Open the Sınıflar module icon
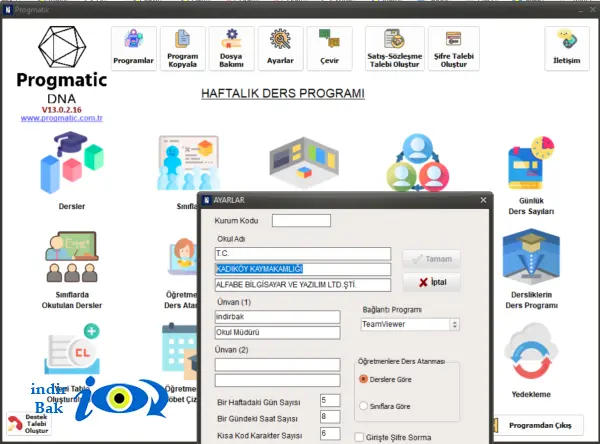The width and height of the screenshot is (600, 444). [189, 163]
